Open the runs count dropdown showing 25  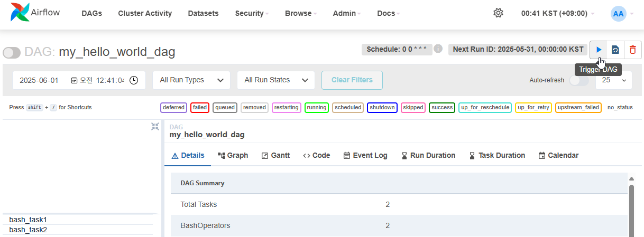[x=613, y=80]
